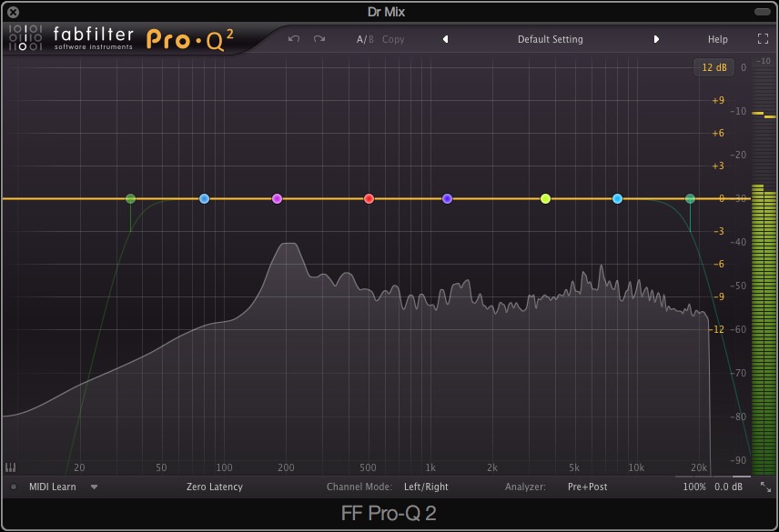Click the resize interface arrows icon

[765, 487]
